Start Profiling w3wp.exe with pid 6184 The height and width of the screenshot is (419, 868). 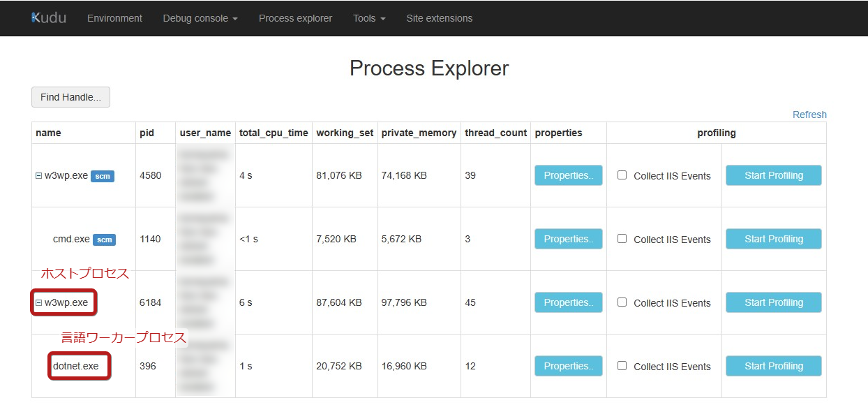(773, 302)
